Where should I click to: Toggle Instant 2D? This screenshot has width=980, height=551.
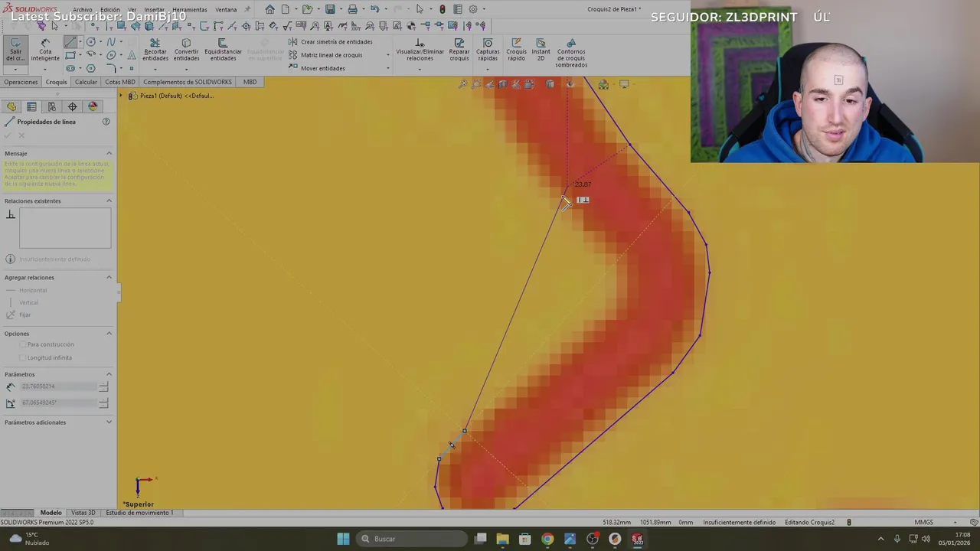tap(541, 51)
